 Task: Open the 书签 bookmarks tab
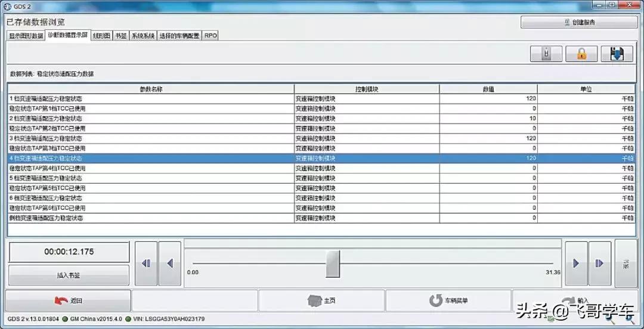pyautogui.click(x=120, y=36)
